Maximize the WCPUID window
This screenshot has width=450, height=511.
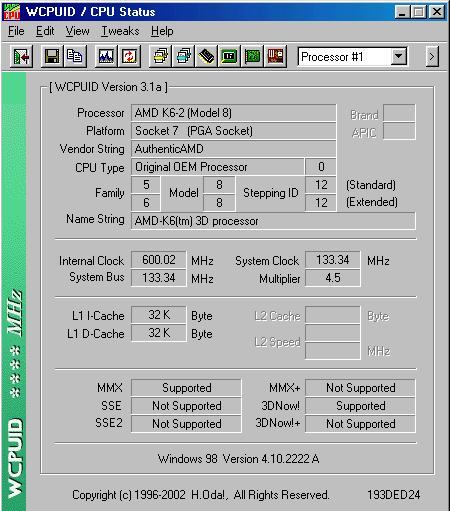pos(418,12)
